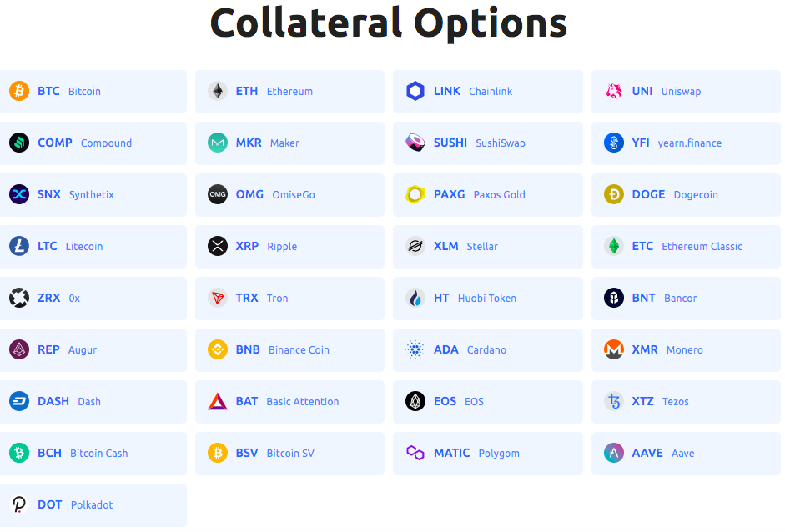Click the Chainlink hexagon icon

(x=415, y=91)
